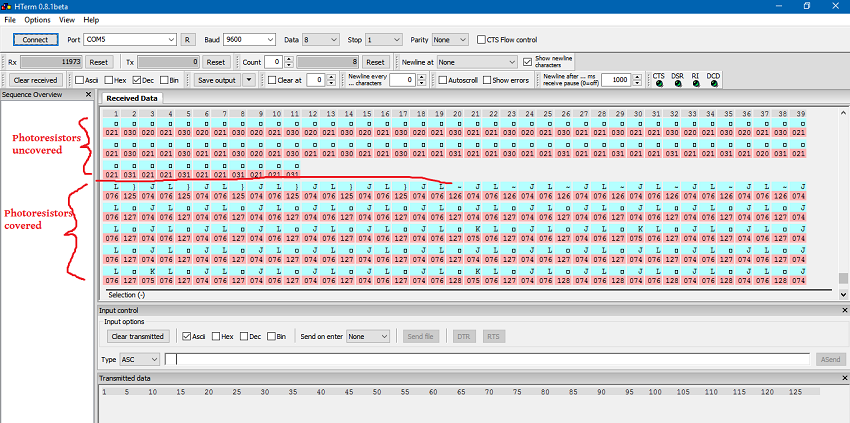Click the Clear transmitted button

[137, 336]
